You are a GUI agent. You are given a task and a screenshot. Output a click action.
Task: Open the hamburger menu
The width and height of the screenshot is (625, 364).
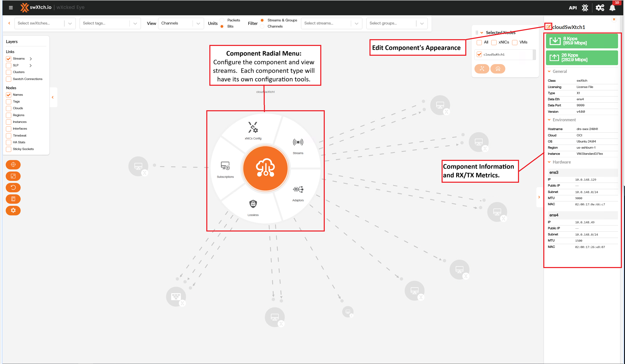pyautogui.click(x=11, y=7)
